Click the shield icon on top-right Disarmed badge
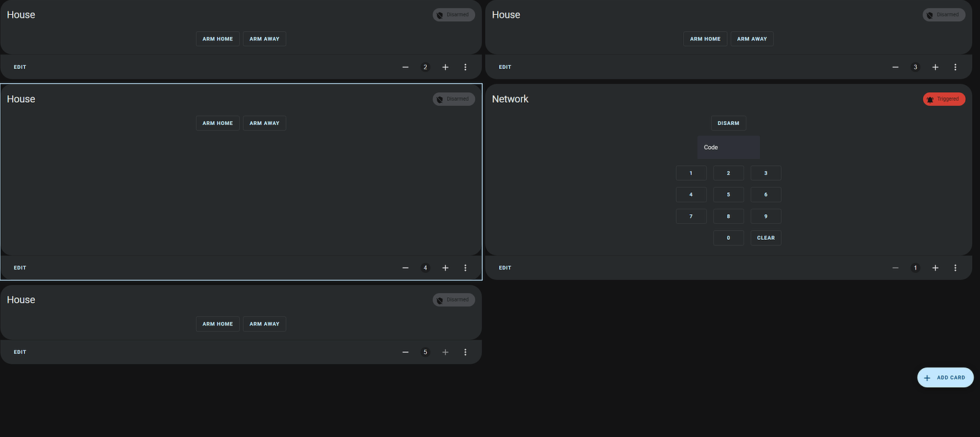 [x=930, y=14]
